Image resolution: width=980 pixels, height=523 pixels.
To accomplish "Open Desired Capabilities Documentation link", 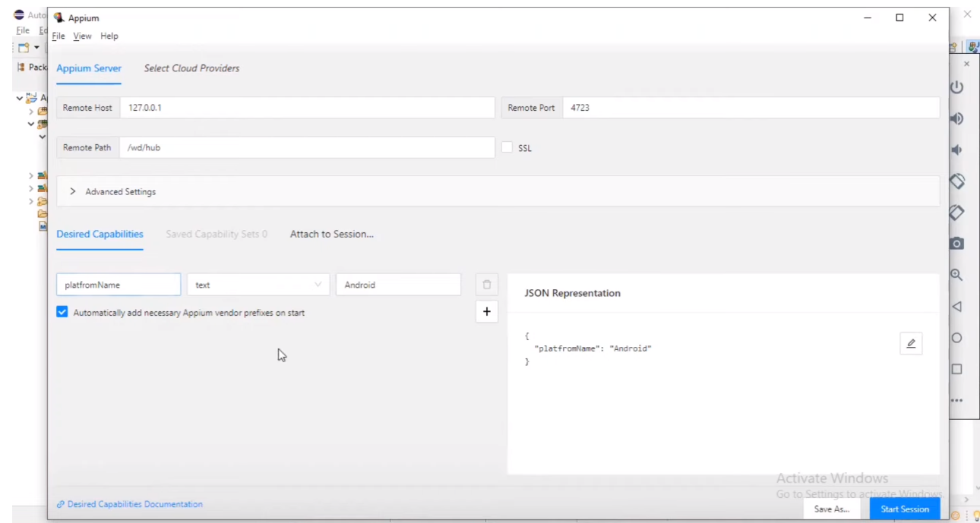I will (130, 504).
